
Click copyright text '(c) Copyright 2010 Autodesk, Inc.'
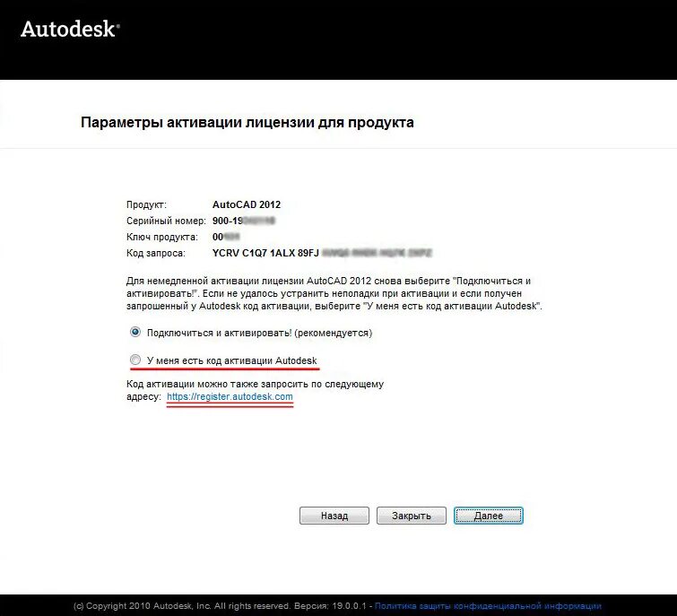point(143,606)
